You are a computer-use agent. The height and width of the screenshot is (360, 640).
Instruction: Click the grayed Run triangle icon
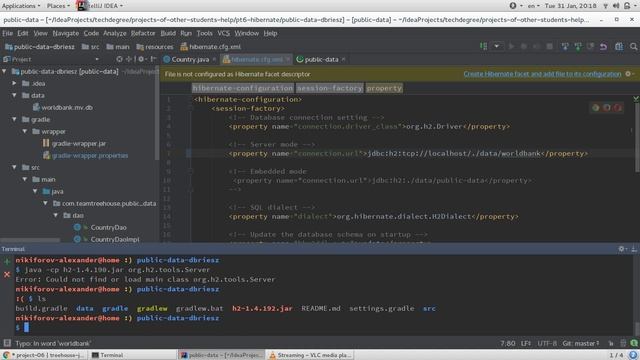tap(511, 47)
